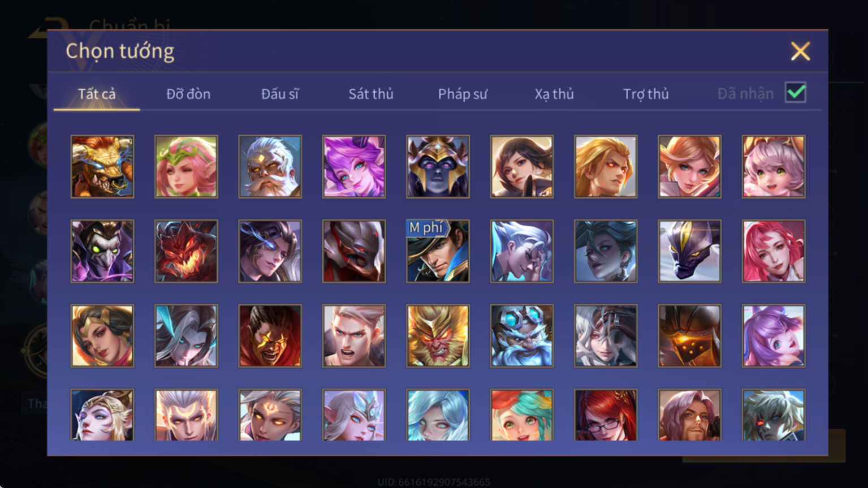This screenshot has height=488, width=868.
Task: Select the golden bull hero portrait
Action: [x=102, y=167]
